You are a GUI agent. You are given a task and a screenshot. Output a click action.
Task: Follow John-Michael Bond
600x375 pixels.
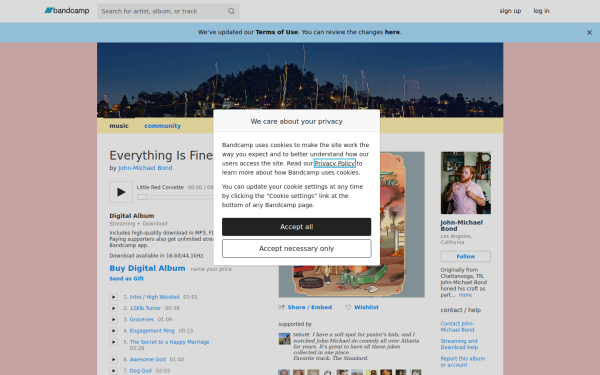466,256
